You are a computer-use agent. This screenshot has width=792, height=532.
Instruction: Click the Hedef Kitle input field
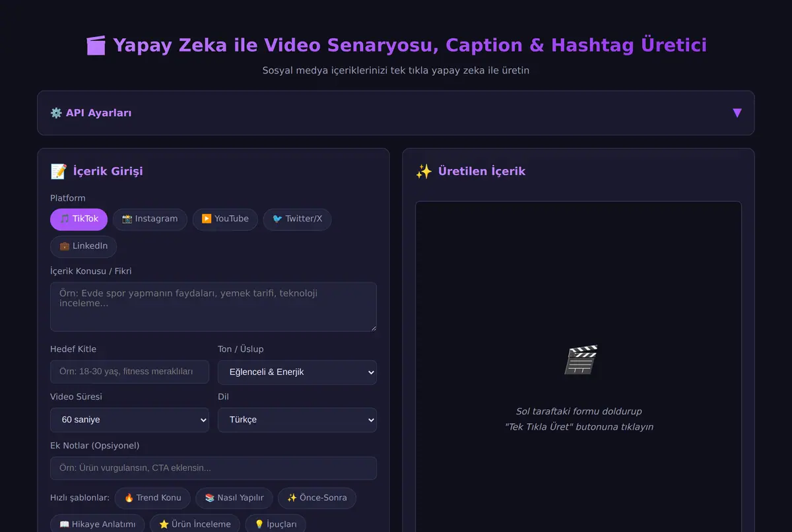[x=129, y=372]
